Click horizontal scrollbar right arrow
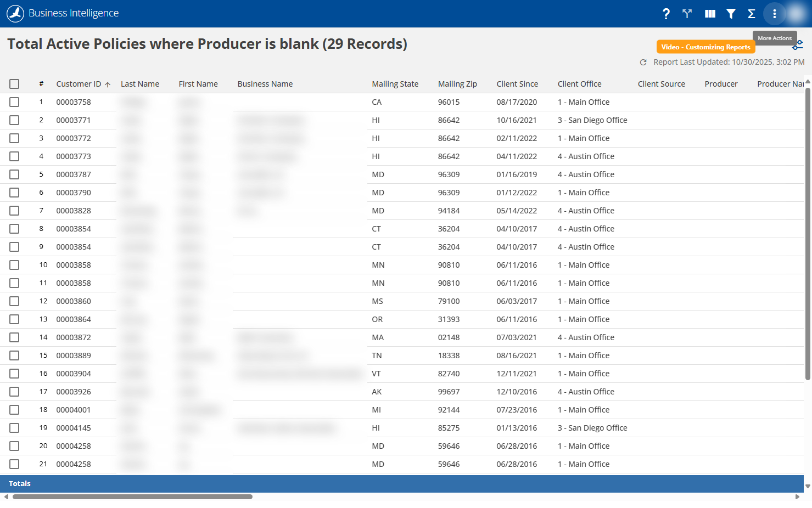The height and width of the screenshot is (508, 812). pos(798,497)
